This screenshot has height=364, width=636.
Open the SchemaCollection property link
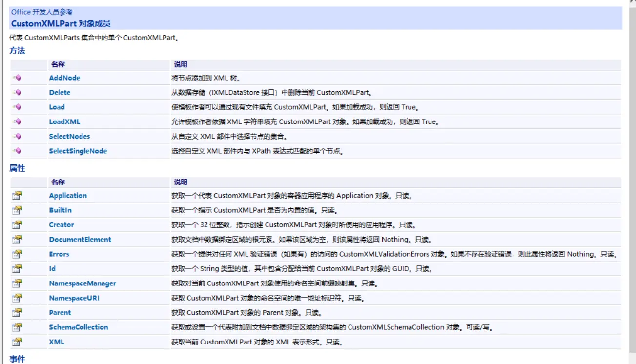[79, 327]
